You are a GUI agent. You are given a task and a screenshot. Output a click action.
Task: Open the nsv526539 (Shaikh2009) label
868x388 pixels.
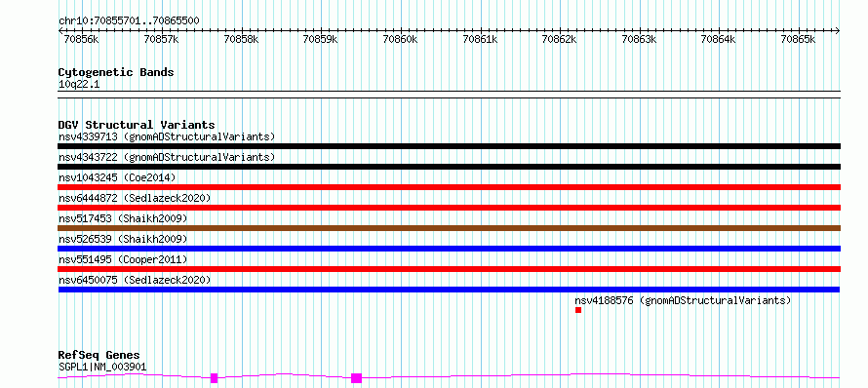(123, 239)
